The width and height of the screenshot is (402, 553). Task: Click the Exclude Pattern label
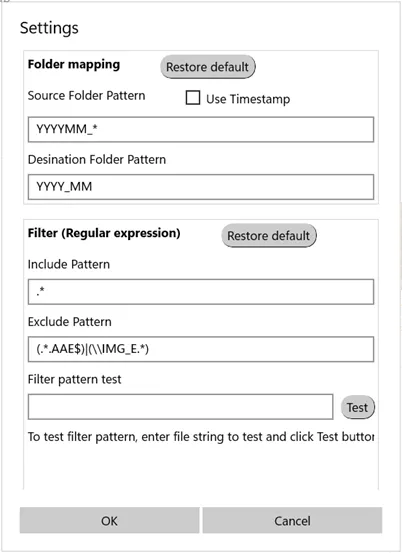tap(69, 322)
